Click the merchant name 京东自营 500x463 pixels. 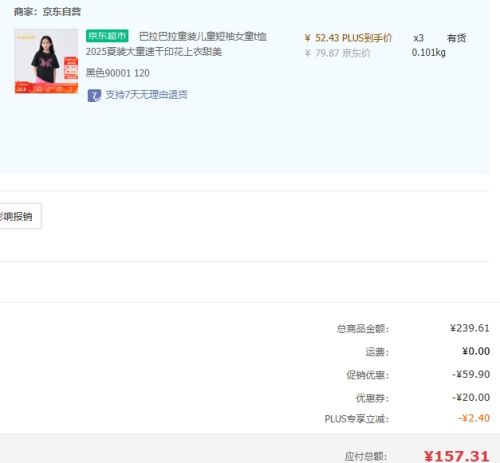[x=62, y=12]
